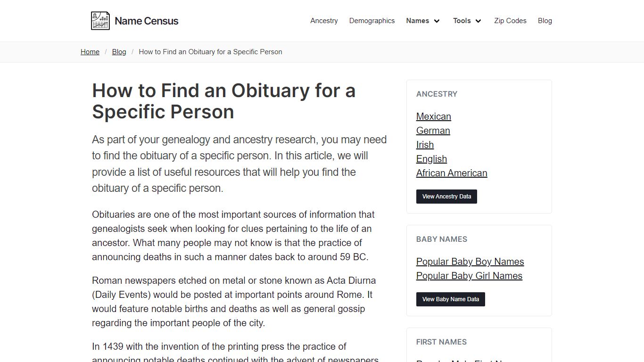Follow the Blog breadcrumb link
Viewport: 644px width, 362px height.
tap(119, 52)
